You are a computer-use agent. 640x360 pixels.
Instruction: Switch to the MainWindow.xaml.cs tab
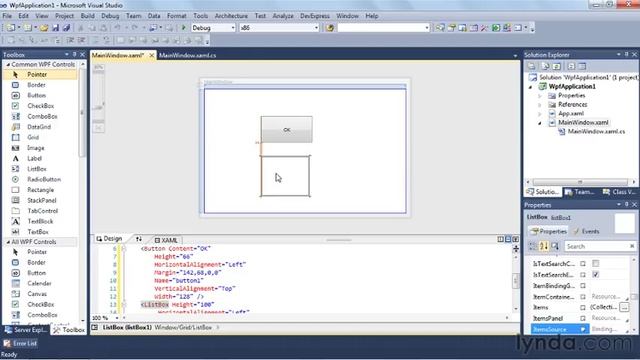click(187, 55)
